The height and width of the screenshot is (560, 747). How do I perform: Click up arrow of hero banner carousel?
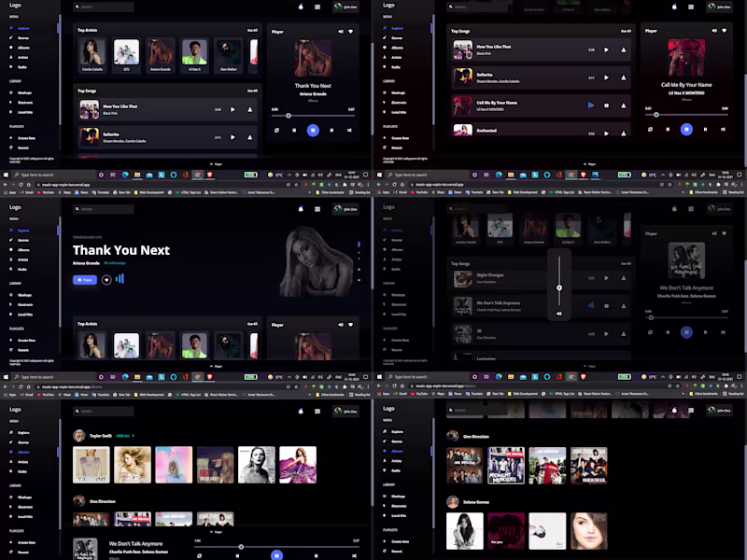(x=359, y=270)
